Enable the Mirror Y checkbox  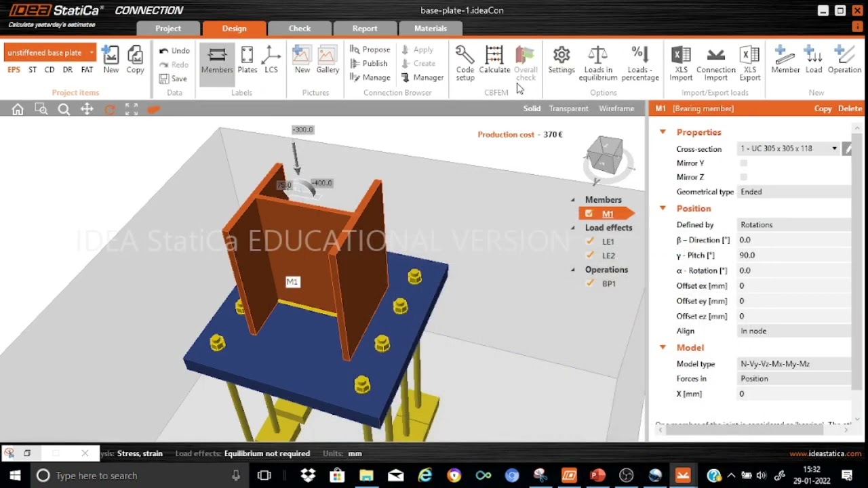click(744, 163)
